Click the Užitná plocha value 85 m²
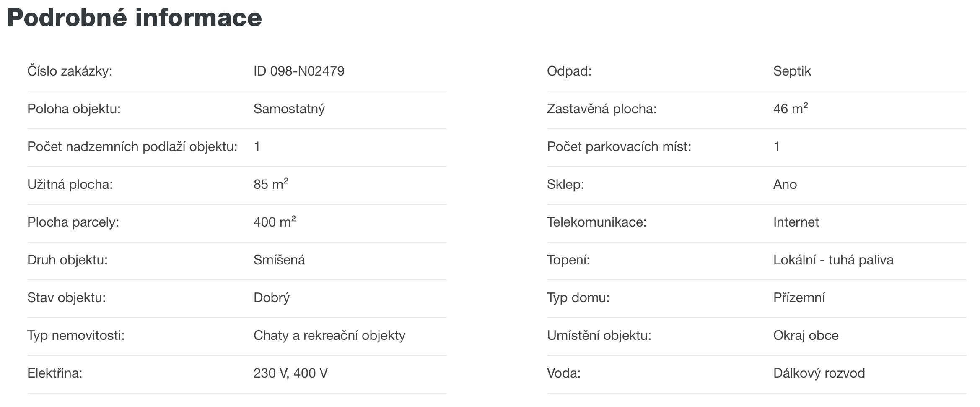Image resolution: width=980 pixels, height=407 pixels. pyautogui.click(x=271, y=184)
